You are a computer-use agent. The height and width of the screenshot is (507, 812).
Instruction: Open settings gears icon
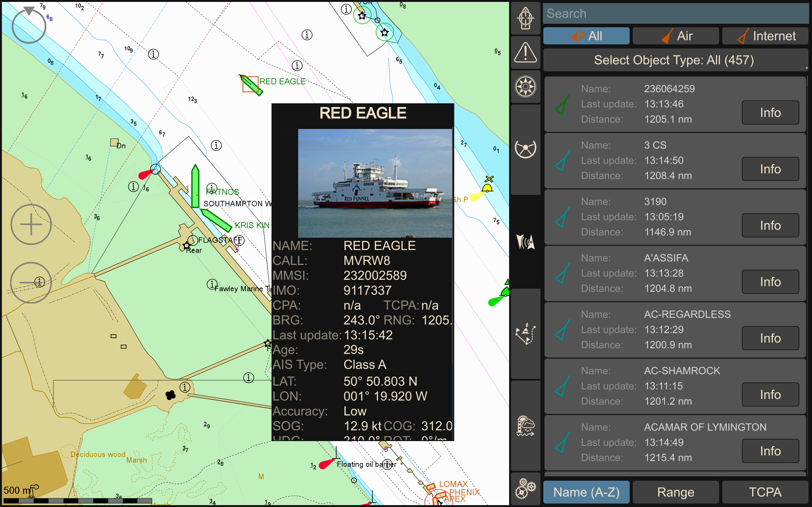coord(525,489)
